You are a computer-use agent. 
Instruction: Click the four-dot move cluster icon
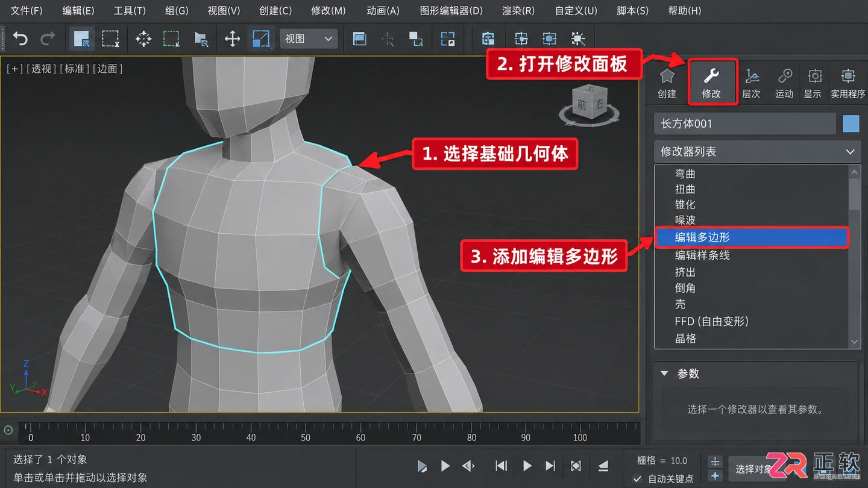tap(143, 39)
